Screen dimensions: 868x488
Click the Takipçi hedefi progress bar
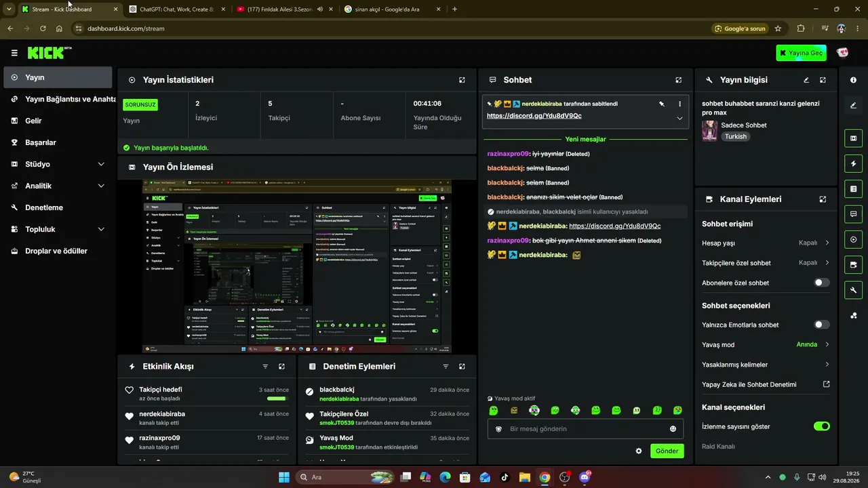pyautogui.click(x=277, y=399)
